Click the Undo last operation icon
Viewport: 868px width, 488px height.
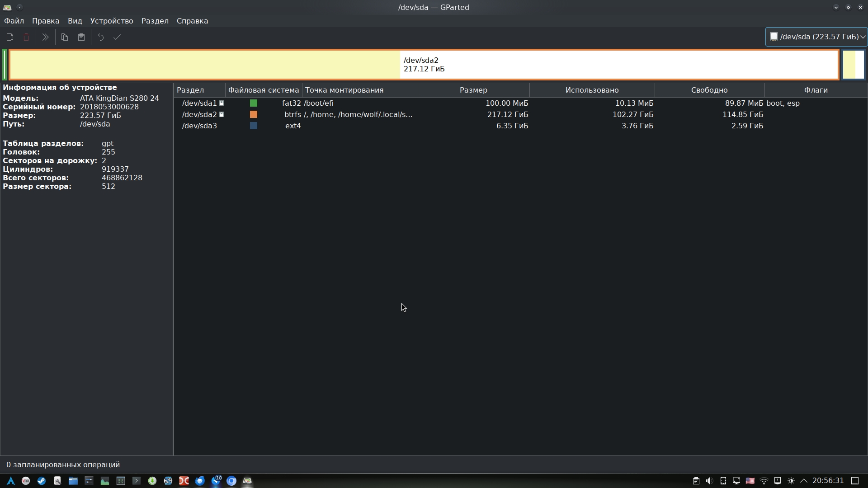[101, 38]
